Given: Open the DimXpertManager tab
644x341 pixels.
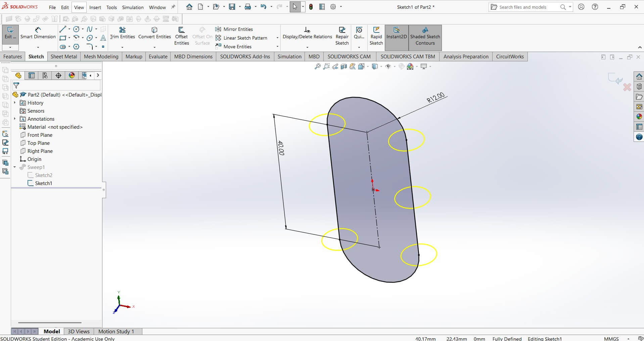Looking at the screenshot, I should pyautogui.click(x=58, y=75).
